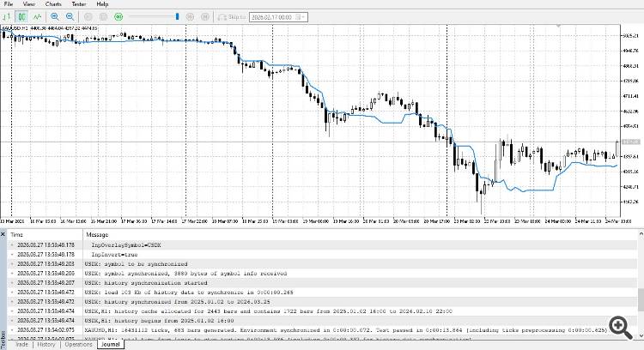Select the InpInvert=true journal row
This screenshot has width=644, height=350.
pyautogui.click(x=322, y=255)
